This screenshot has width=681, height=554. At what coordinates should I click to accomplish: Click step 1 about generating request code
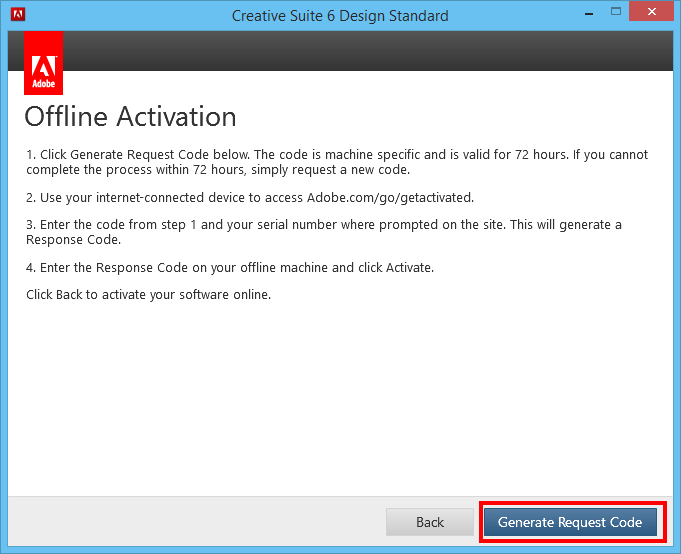[x=337, y=162]
